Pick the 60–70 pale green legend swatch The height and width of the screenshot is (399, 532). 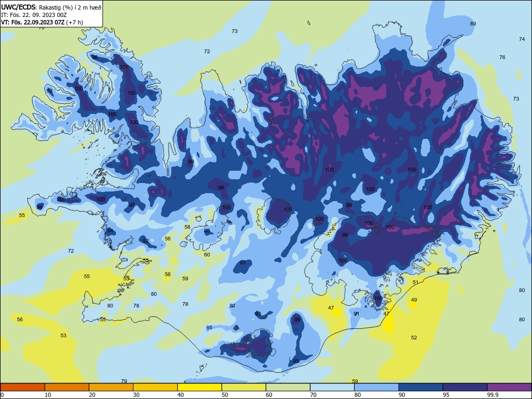[x=288, y=387]
